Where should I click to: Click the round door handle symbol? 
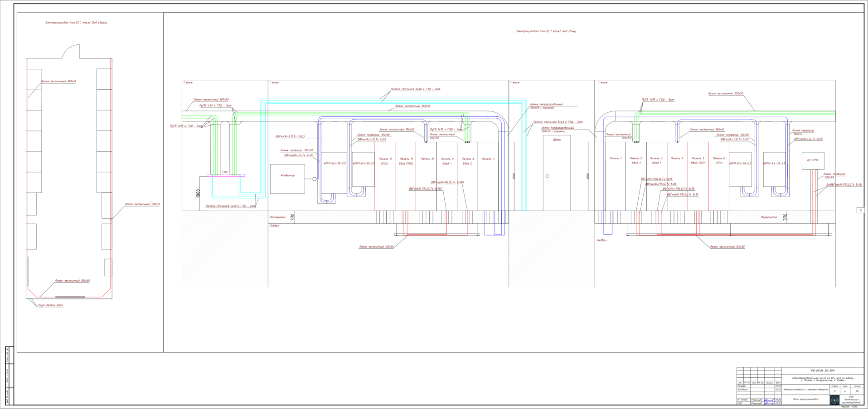547,176
